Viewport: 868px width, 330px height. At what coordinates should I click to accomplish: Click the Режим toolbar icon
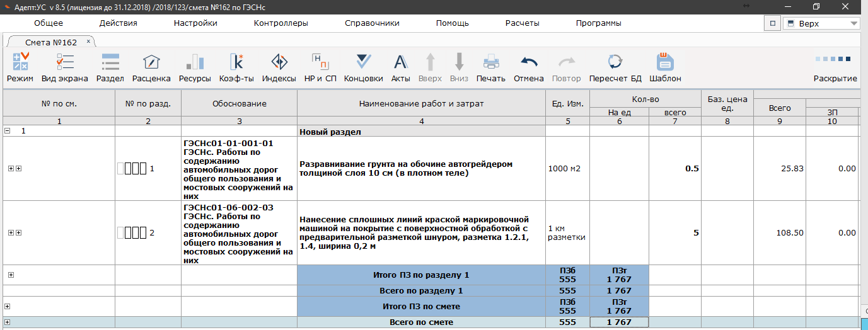20,62
